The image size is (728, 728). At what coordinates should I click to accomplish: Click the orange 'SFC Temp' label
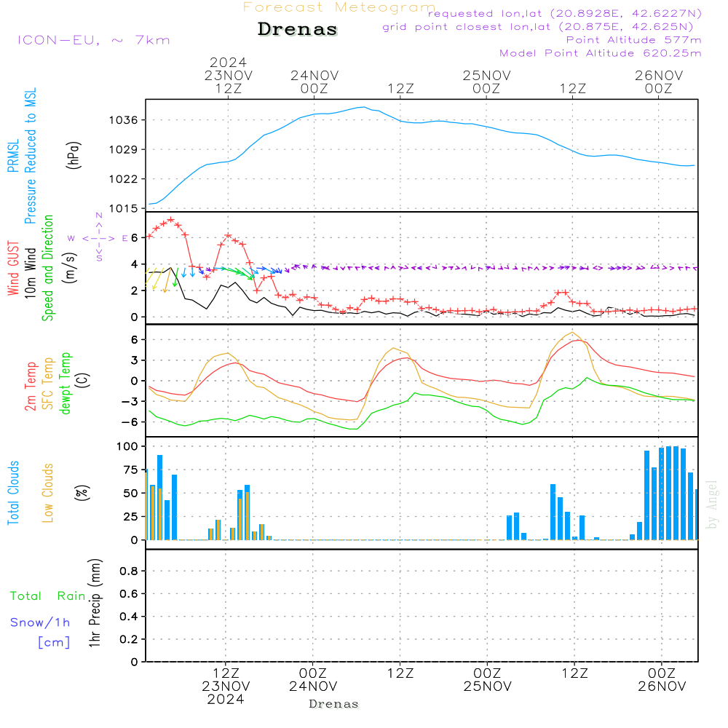click(x=48, y=384)
